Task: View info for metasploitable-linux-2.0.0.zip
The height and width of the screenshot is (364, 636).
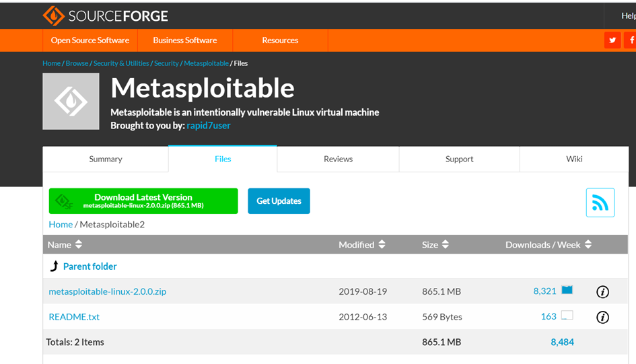Action: coord(603,292)
